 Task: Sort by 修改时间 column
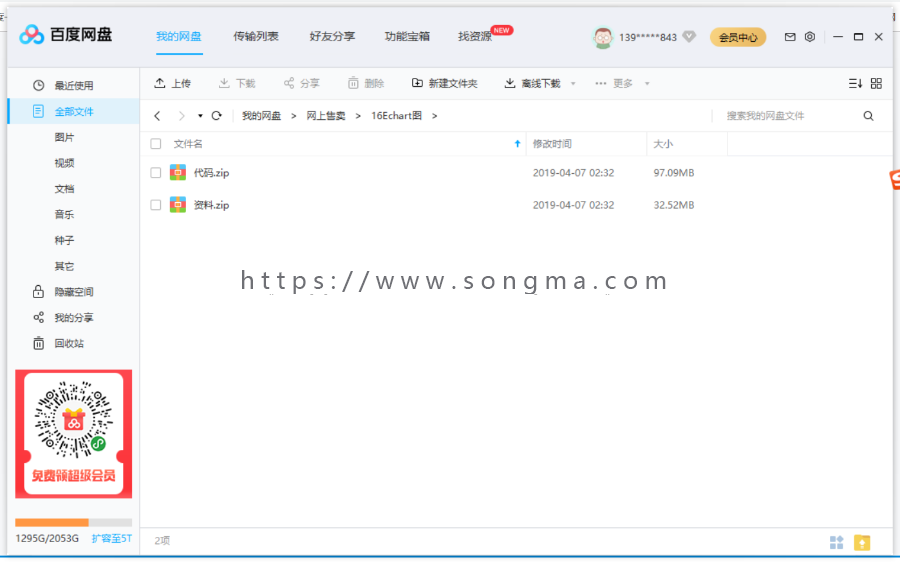click(x=552, y=144)
